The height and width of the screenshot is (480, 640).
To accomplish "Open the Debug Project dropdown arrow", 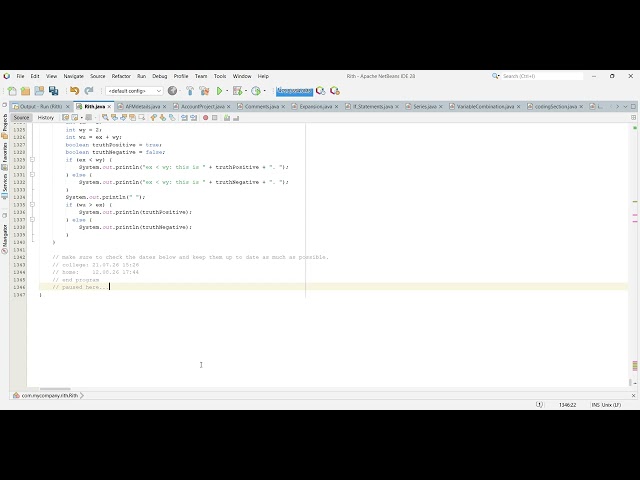I will [x=246, y=91].
